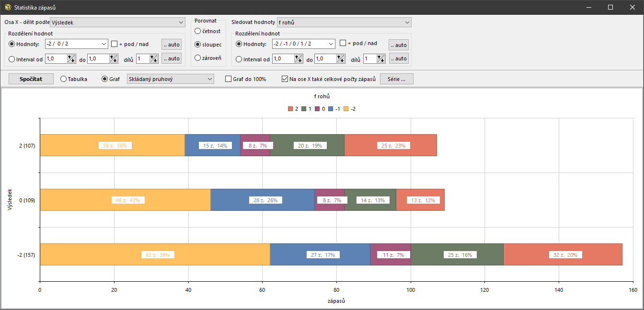644x310 pixels.
Task: Click spinner arrows of left 'Interval od'
Action: tap(71, 58)
